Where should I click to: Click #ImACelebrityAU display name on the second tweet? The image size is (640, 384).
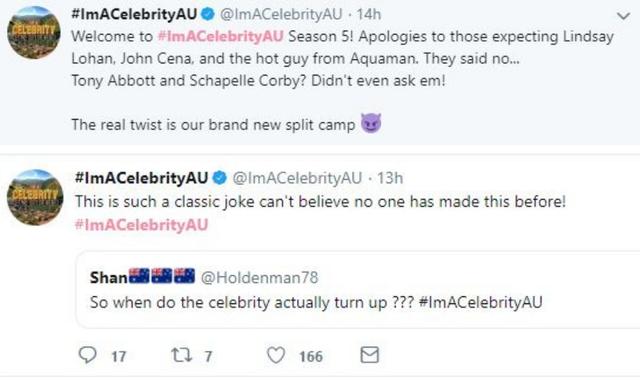tap(142, 178)
